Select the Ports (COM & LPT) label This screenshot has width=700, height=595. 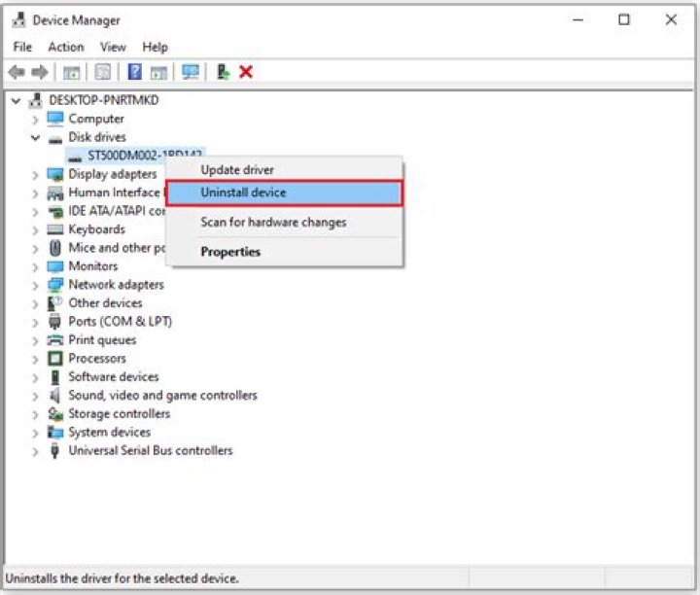pyautogui.click(x=121, y=322)
